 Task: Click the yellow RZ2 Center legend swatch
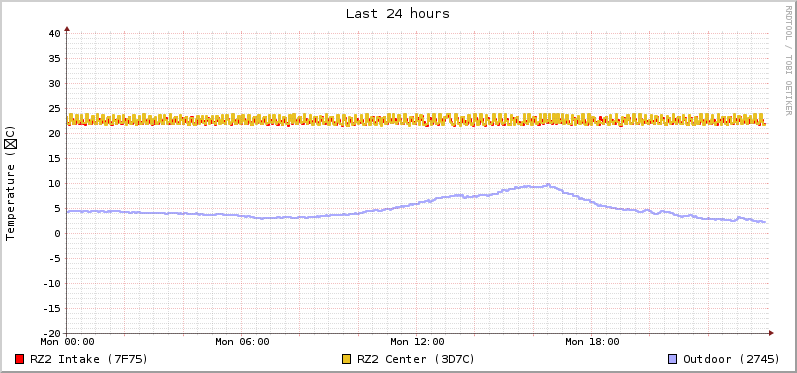point(347,359)
